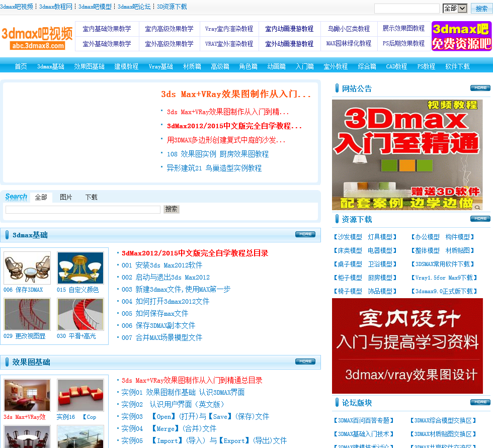The height and width of the screenshot is (448, 493).
Task: Open 3DMAX材质贴图交换区 forum link
Action: tap(443, 434)
